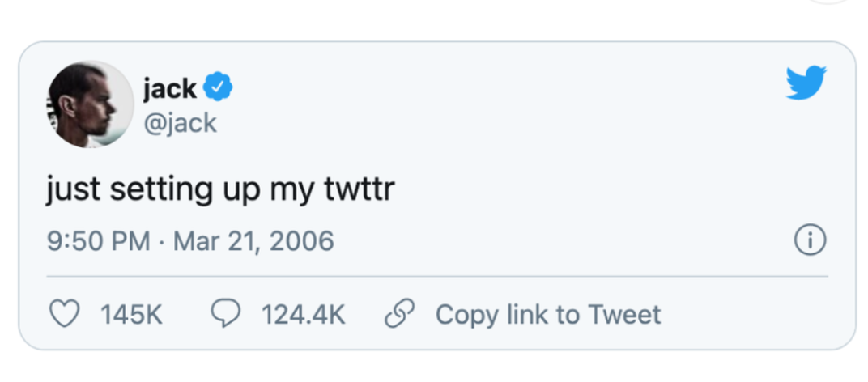Select Copy link to Tweet
868x382 pixels.
tap(548, 315)
